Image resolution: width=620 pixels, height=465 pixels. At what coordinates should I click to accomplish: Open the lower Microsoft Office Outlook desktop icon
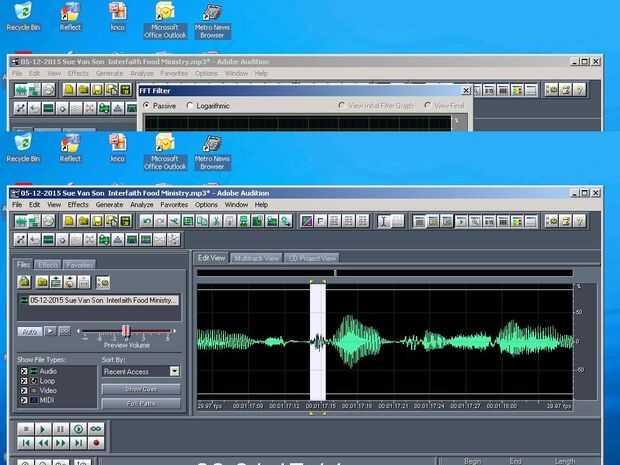pos(165,152)
